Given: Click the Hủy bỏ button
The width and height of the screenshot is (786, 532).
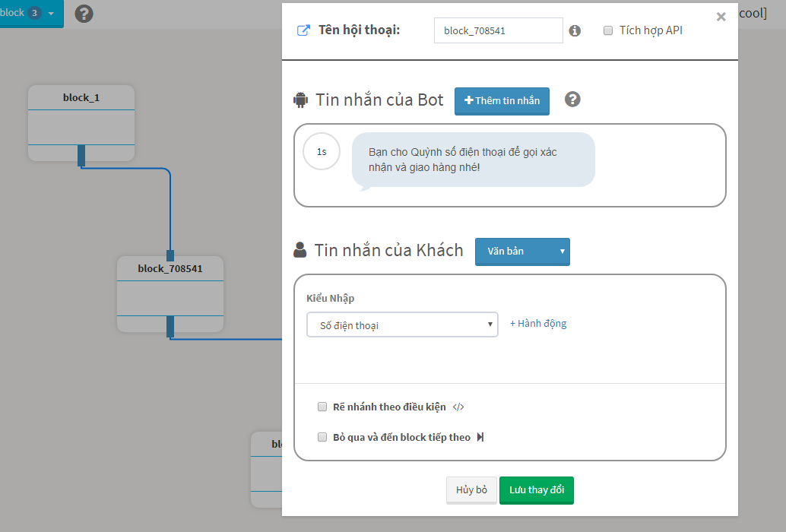Looking at the screenshot, I should 471,490.
